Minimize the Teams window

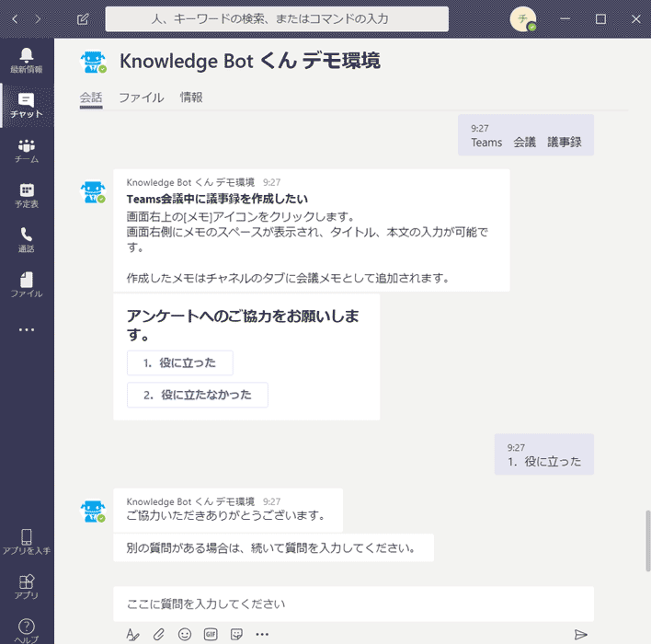coord(565,19)
